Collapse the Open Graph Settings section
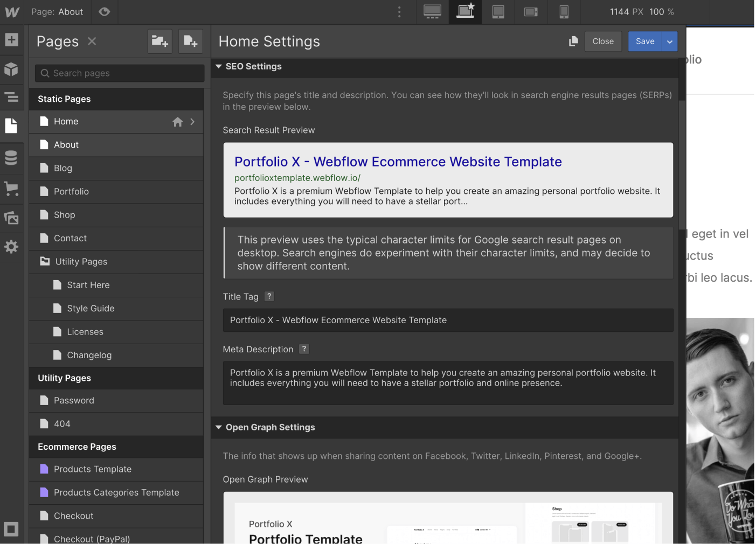The image size is (756, 544). [219, 427]
